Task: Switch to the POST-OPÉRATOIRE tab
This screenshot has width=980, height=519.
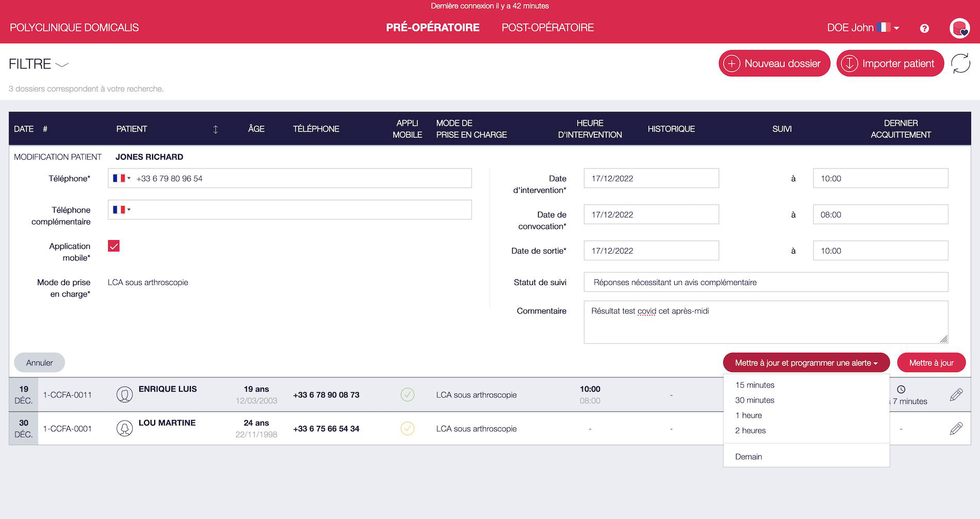Action: pos(547,28)
